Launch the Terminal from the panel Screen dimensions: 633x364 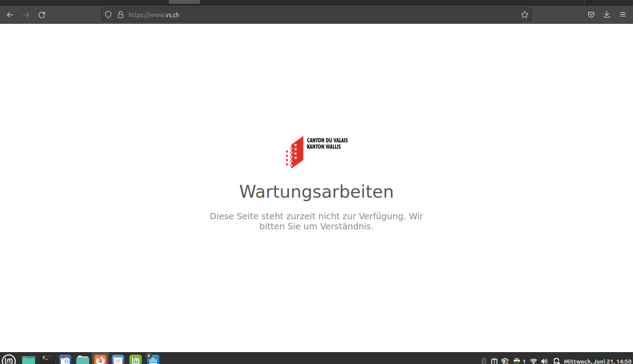point(47,360)
